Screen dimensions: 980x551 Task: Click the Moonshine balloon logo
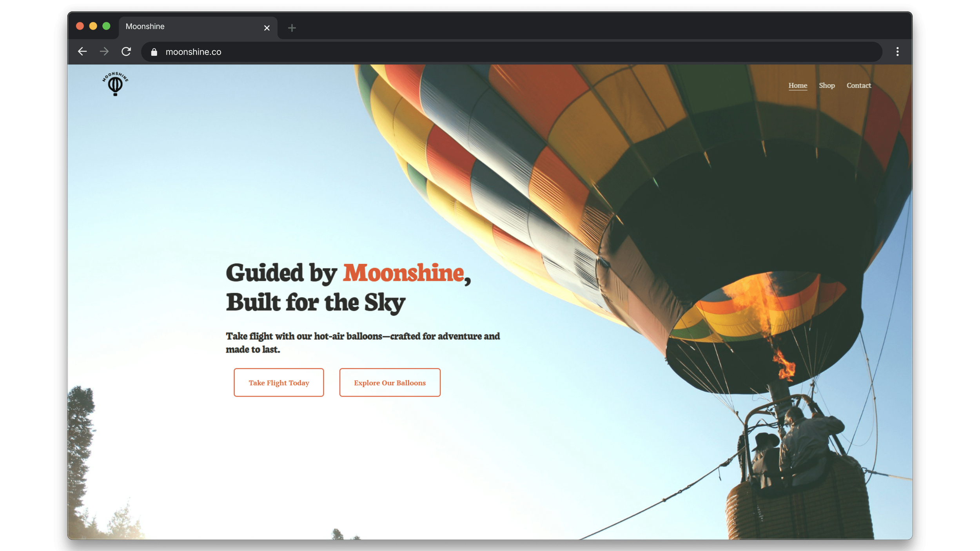pos(115,84)
